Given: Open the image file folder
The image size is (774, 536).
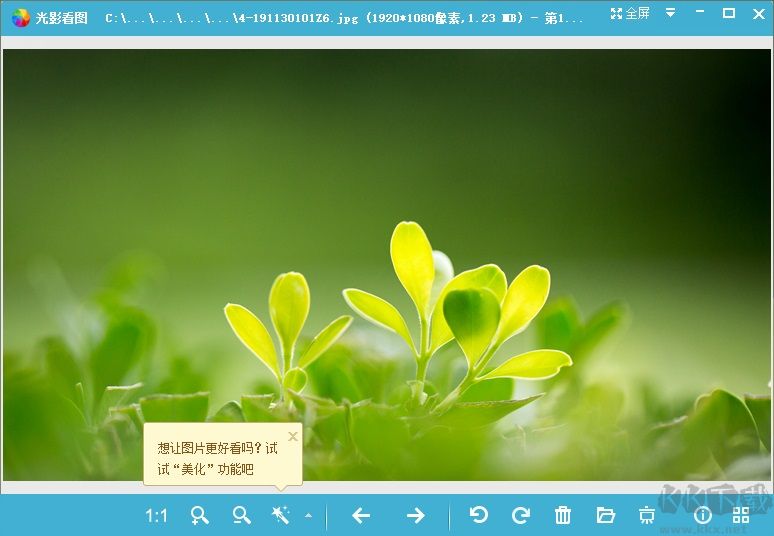Looking at the screenshot, I should pos(605,515).
